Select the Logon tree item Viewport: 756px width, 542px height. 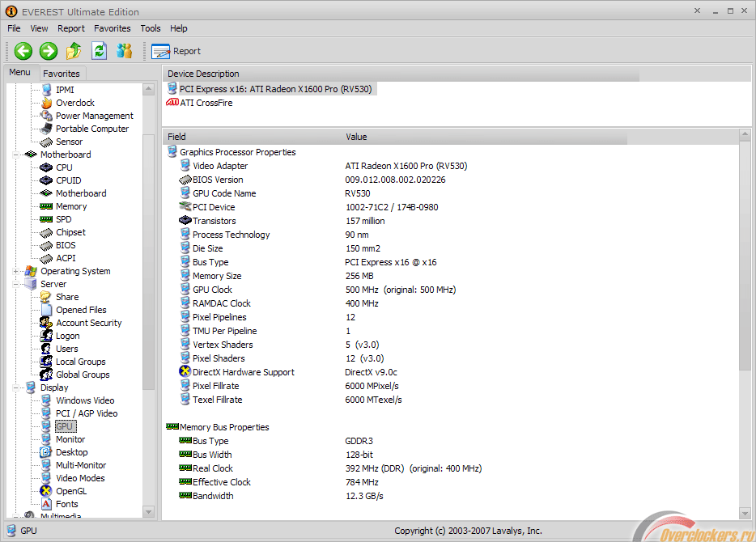(67, 337)
